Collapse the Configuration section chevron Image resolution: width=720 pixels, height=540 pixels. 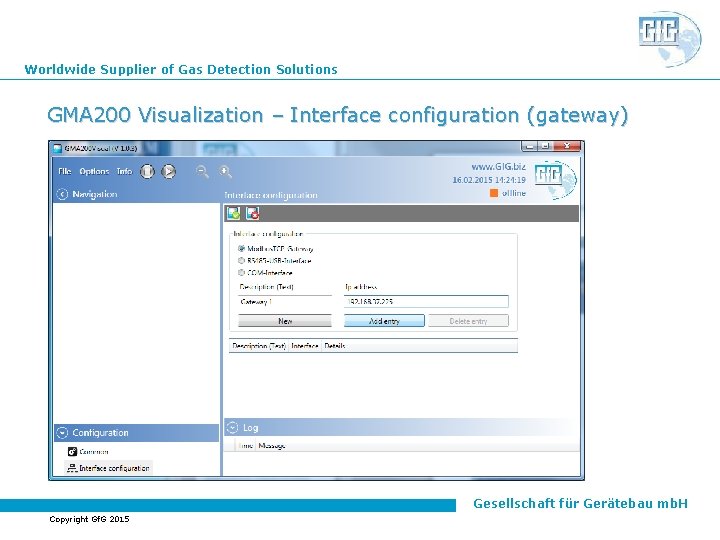pos(62,433)
